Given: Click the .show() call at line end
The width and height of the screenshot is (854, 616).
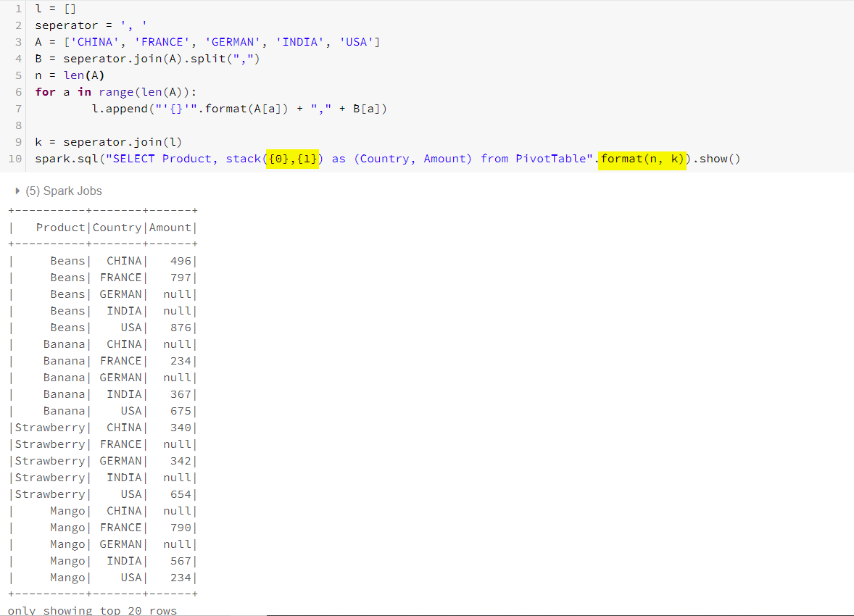Looking at the screenshot, I should (718, 158).
